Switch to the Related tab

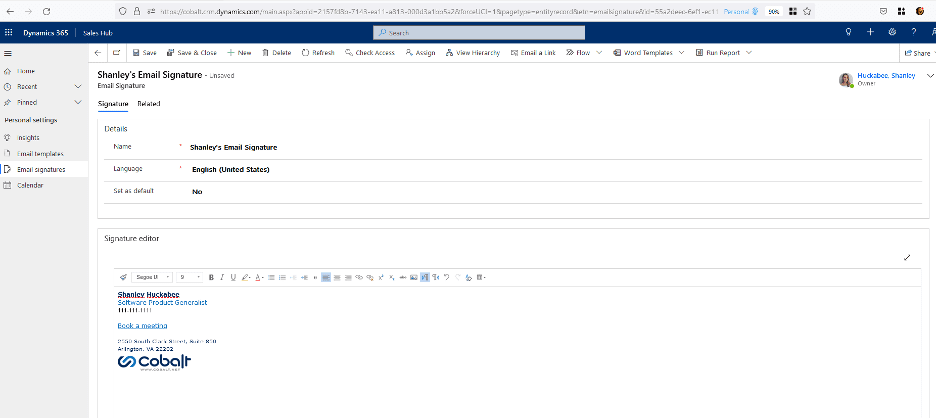[x=149, y=104]
